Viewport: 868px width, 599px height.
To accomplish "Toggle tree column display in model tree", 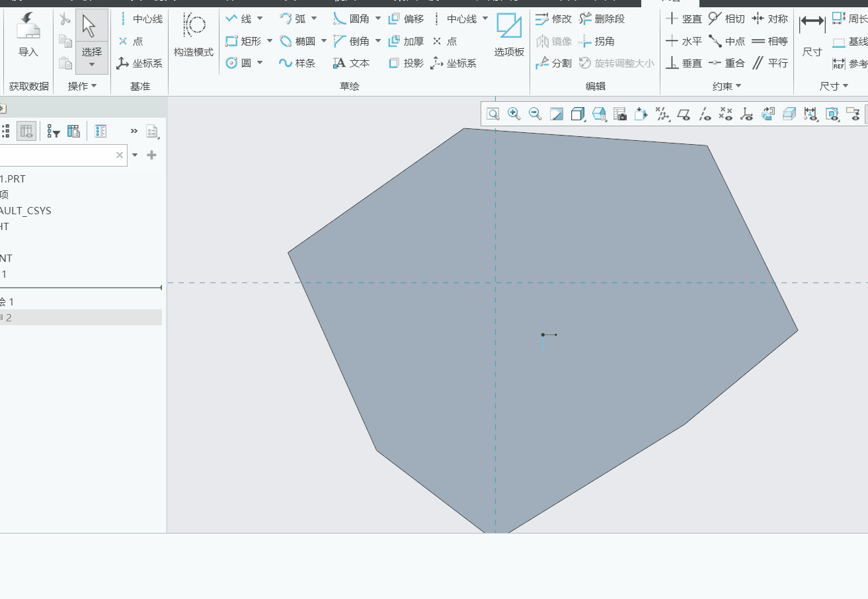I will coord(26,131).
